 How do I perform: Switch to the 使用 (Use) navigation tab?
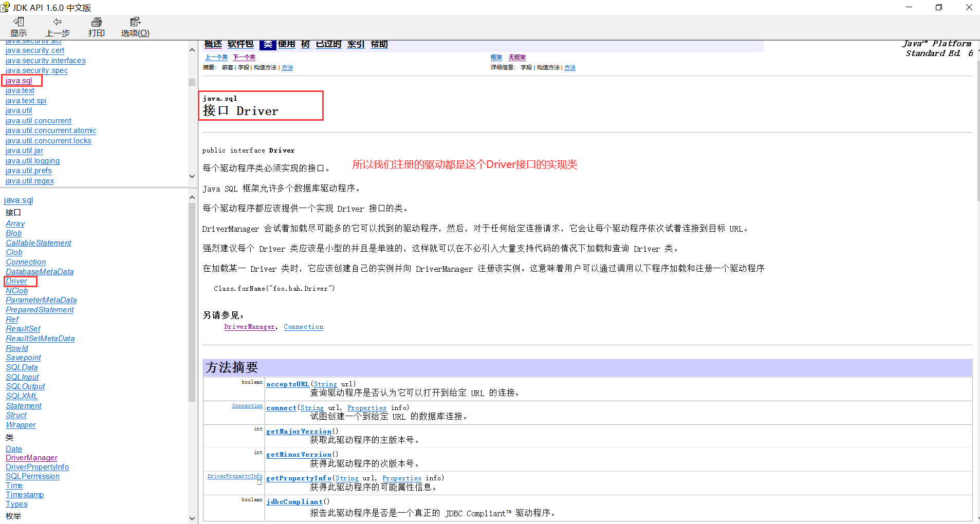click(287, 44)
